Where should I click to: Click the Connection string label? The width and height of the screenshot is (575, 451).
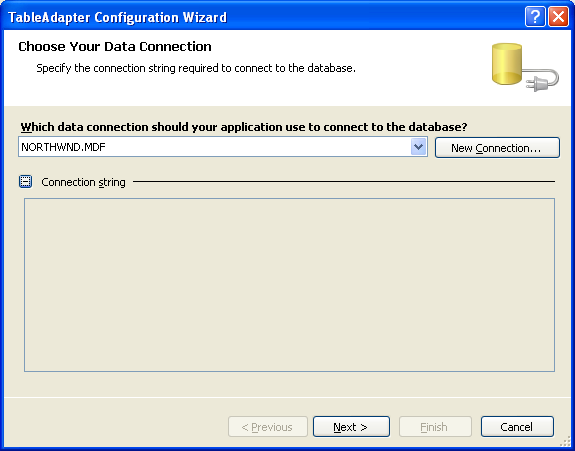(x=83, y=182)
